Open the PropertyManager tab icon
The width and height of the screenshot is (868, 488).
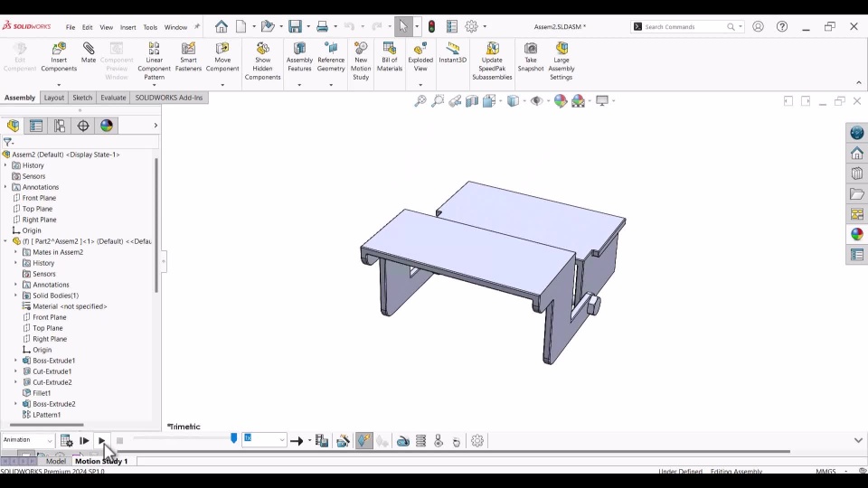coord(36,126)
